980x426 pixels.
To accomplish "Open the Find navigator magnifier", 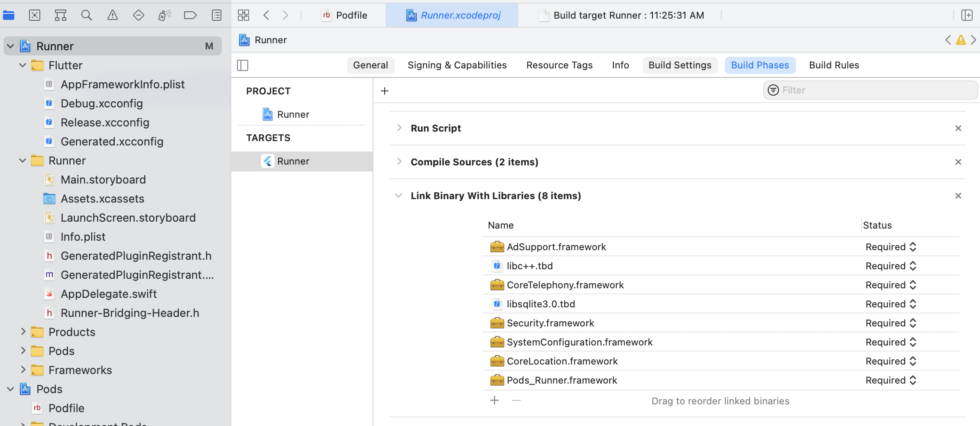I will [87, 16].
